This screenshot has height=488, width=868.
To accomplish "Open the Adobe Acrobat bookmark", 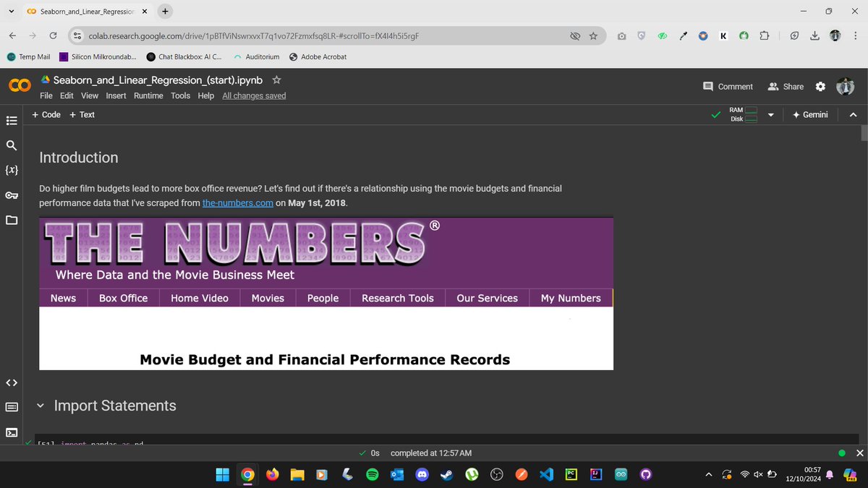I will (318, 56).
